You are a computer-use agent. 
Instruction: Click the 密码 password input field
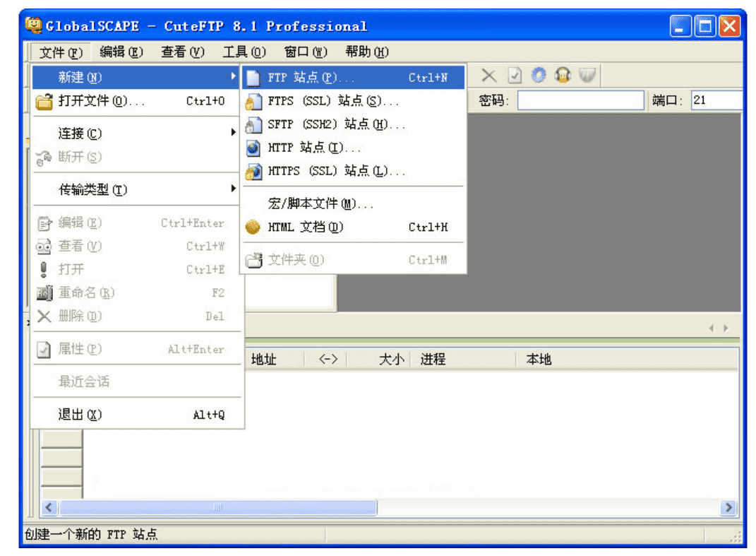tap(580, 100)
